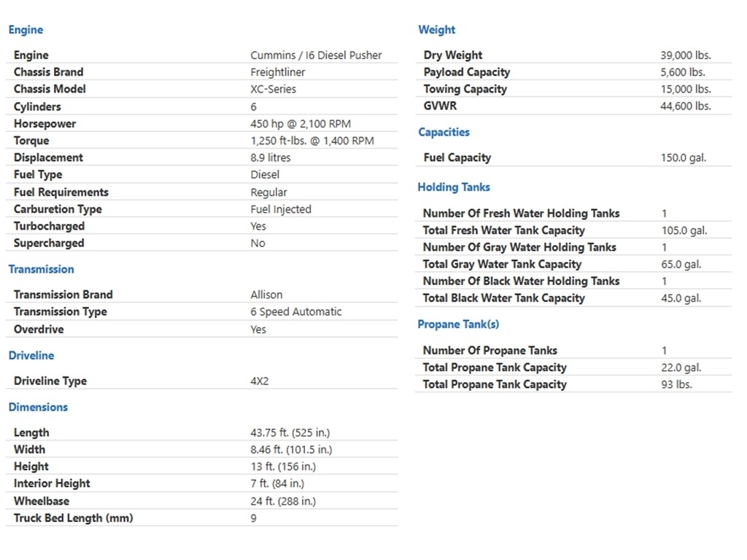Click the 'Towing Capacity' label
This screenshot has width=747, height=560.
(465, 89)
